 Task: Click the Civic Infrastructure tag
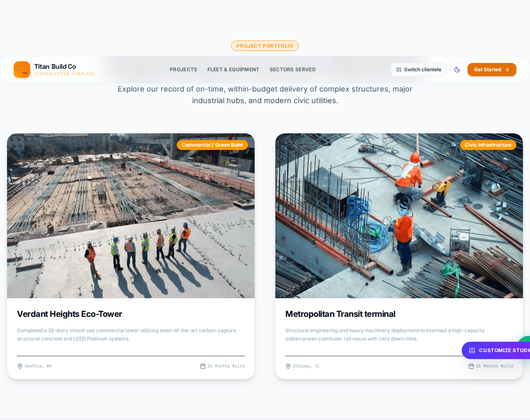pos(488,145)
